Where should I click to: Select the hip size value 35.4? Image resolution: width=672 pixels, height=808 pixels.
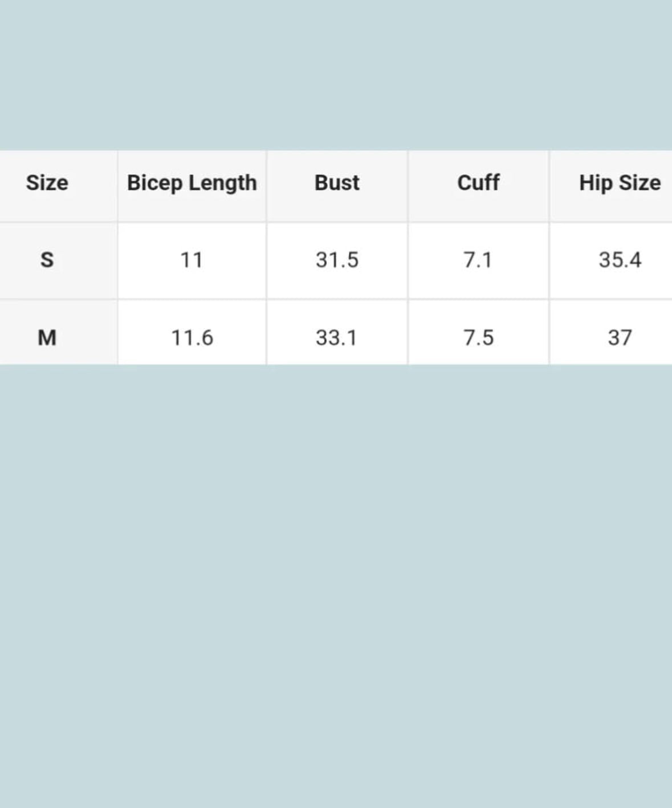(620, 260)
